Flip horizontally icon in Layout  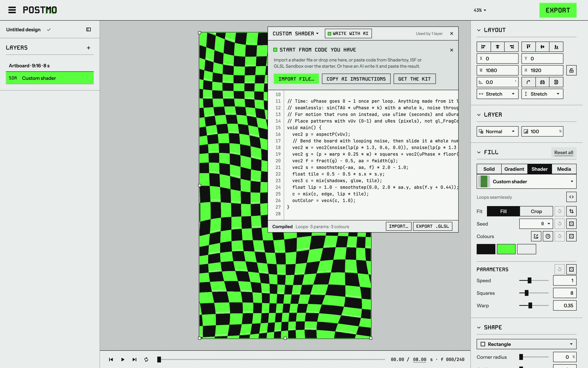pyautogui.click(x=542, y=82)
